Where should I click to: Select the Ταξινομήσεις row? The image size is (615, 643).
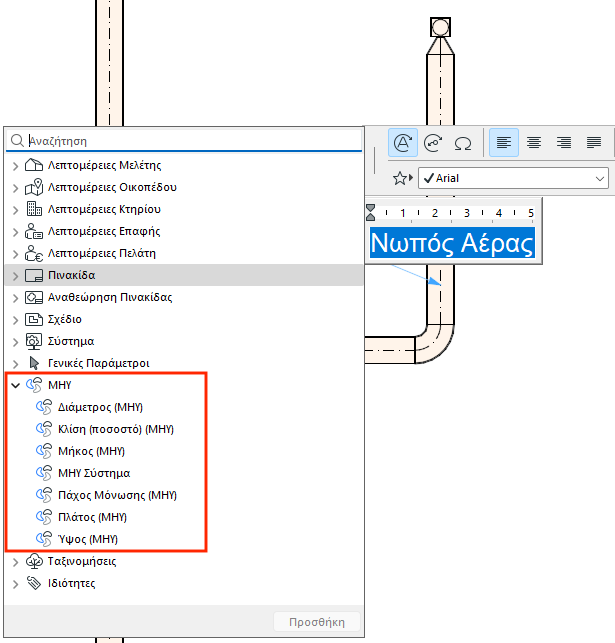pos(184,561)
